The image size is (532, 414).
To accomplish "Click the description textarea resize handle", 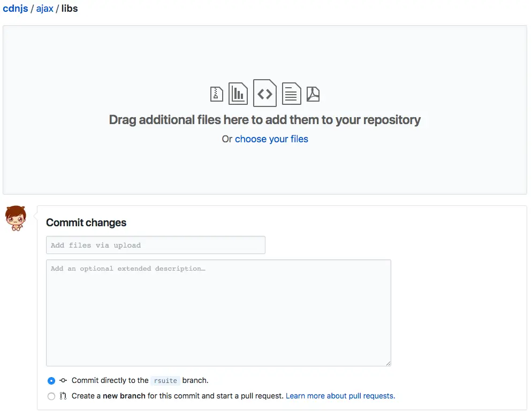I will 388,363.
